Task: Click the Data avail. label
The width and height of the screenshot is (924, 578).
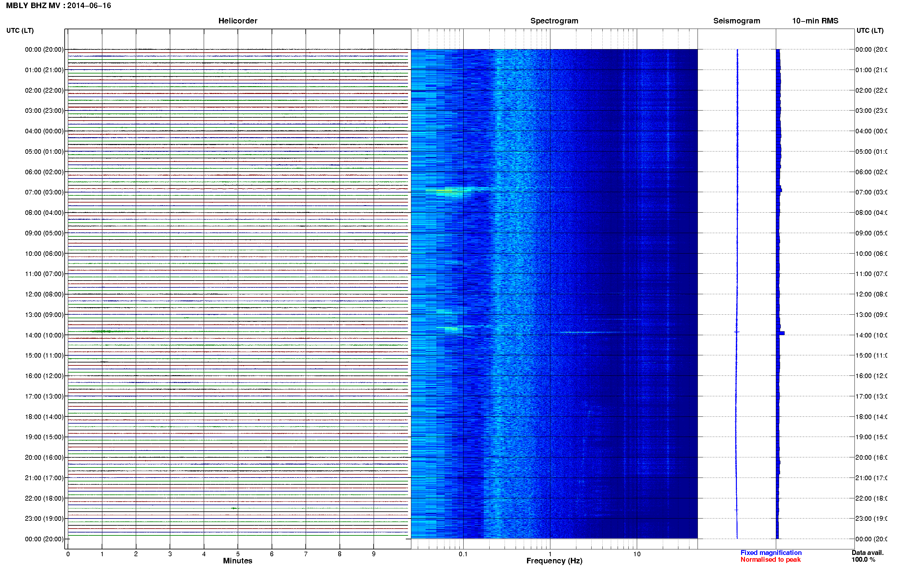Action: 867,553
